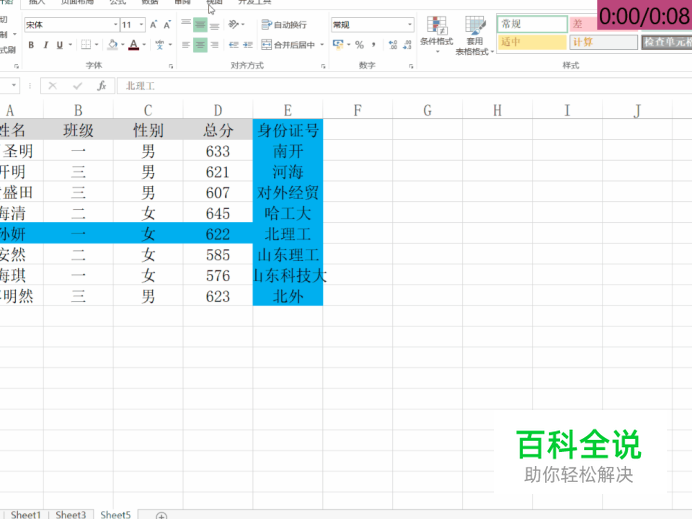
Task: Click the text Orientation icon
Action: point(233,25)
